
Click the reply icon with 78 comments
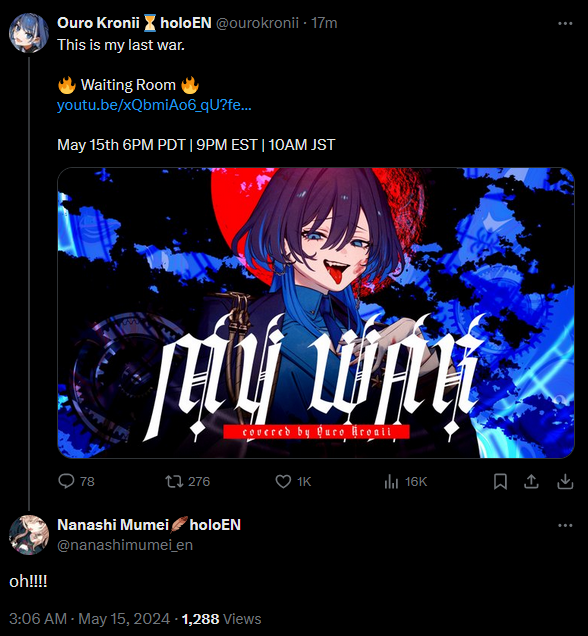click(x=66, y=481)
